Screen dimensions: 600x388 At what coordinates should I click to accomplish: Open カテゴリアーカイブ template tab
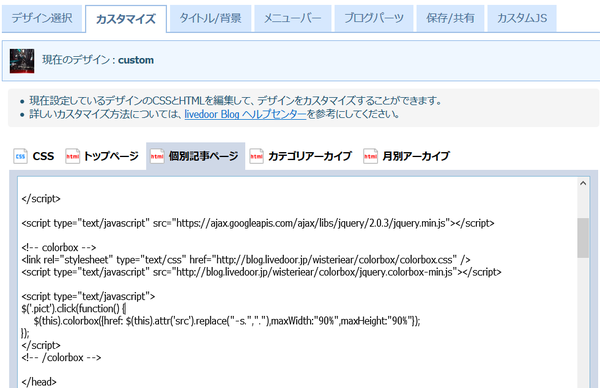tap(310, 156)
